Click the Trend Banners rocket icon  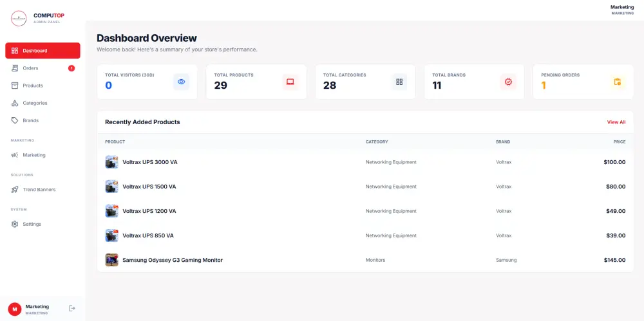[x=15, y=190]
